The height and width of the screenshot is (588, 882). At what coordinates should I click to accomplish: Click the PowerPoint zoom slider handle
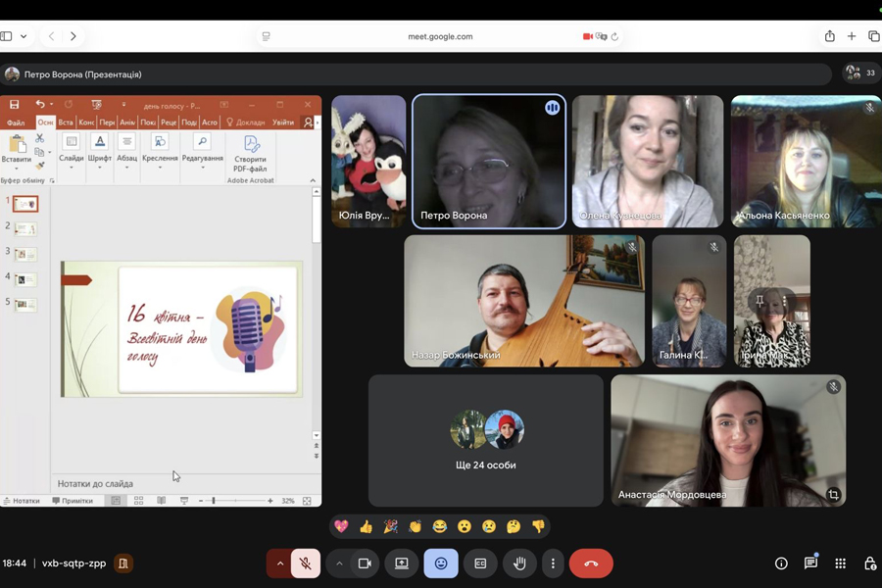point(214,500)
